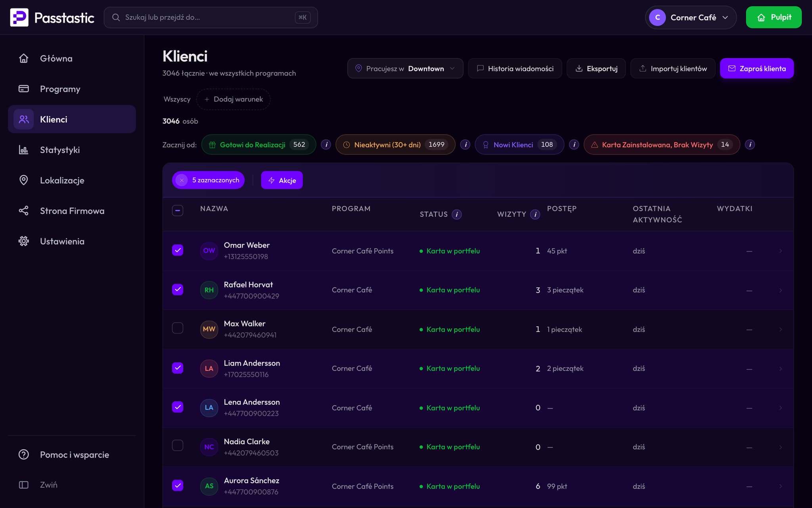Click the Zaproś klienta button
The width and height of the screenshot is (812, 508).
[x=757, y=68]
